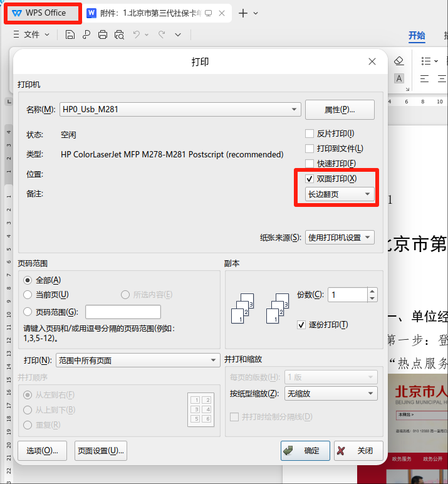Click the display mode icon on document tab
The image size is (448, 484).
coord(209,13)
